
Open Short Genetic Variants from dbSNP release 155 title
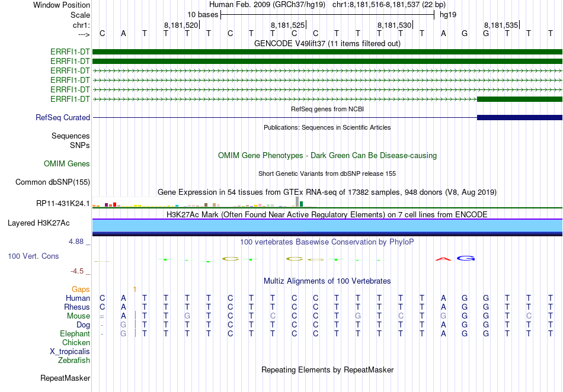(x=327, y=173)
